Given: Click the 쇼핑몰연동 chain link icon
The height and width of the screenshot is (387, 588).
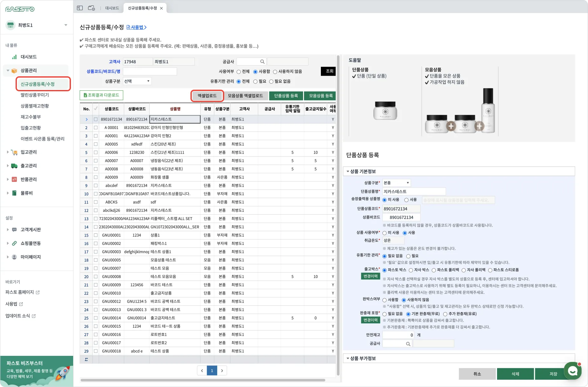Looking at the screenshot, I should click(x=14, y=243).
